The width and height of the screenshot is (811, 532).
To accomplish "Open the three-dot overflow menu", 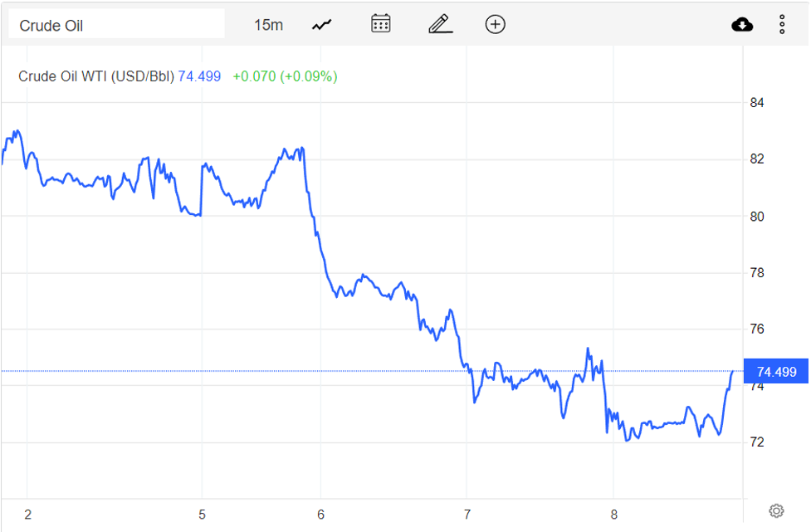I will (x=781, y=24).
